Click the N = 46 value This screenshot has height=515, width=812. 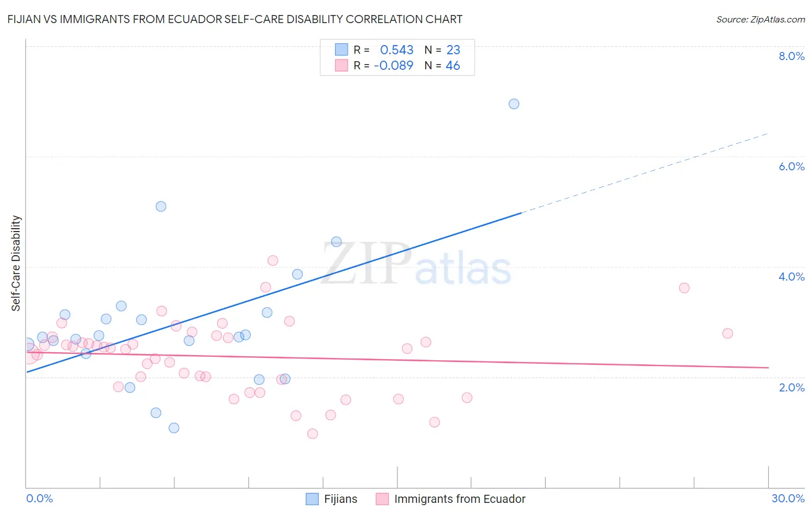pyautogui.click(x=442, y=65)
